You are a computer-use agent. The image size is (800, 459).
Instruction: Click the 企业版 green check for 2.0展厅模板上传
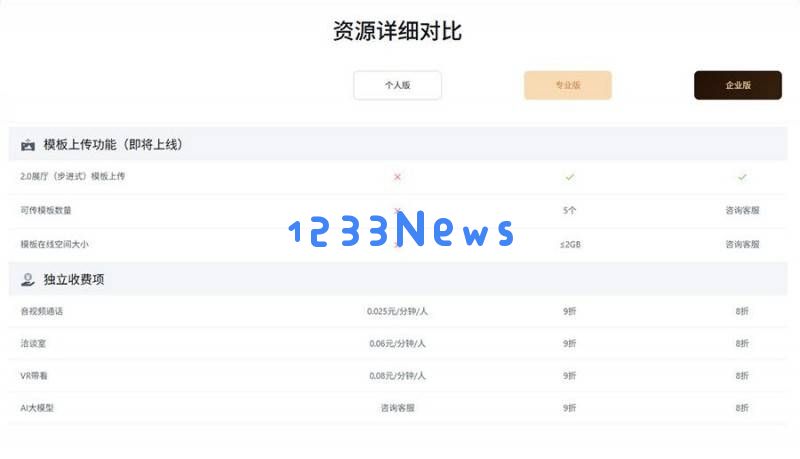pyautogui.click(x=742, y=177)
